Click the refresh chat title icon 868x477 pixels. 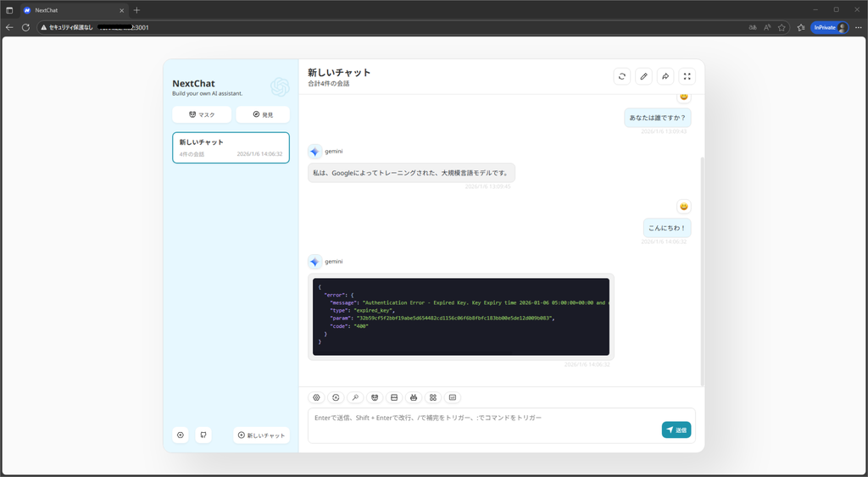click(622, 76)
